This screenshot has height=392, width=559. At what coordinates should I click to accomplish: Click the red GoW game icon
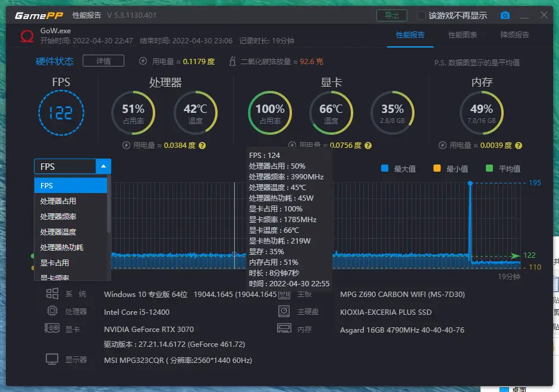coord(27,36)
